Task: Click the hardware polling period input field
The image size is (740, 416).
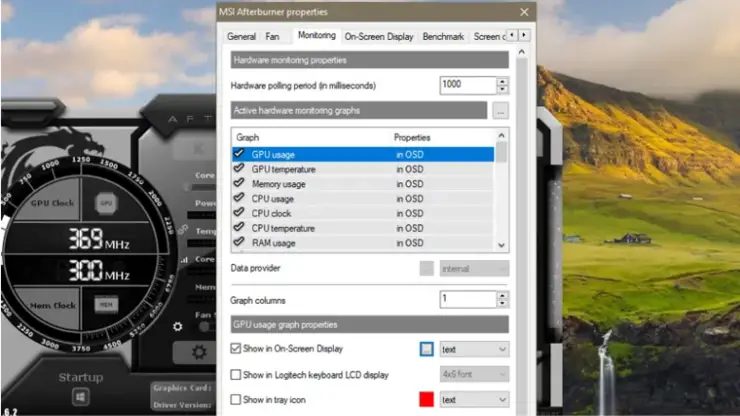Action: (468, 85)
